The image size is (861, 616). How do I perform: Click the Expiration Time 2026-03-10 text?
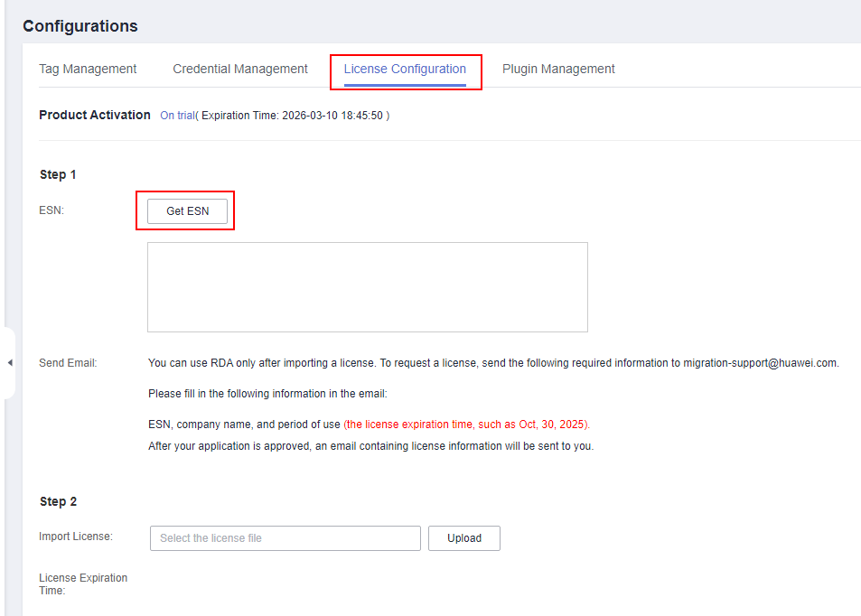point(294,116)
